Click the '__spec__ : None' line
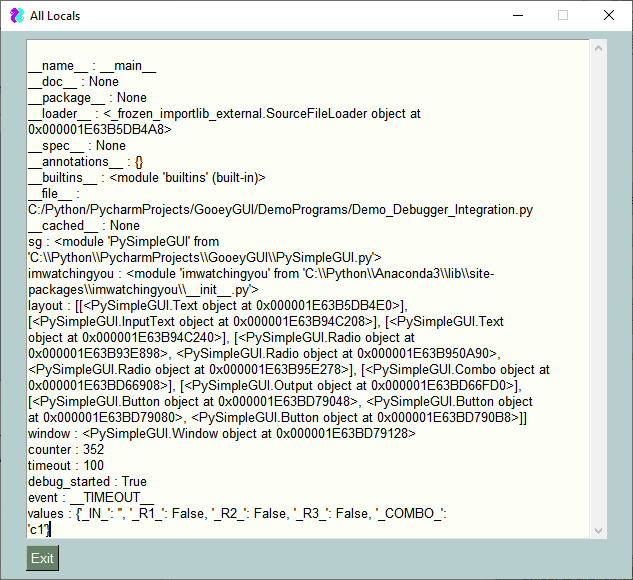 click(77, 146)
